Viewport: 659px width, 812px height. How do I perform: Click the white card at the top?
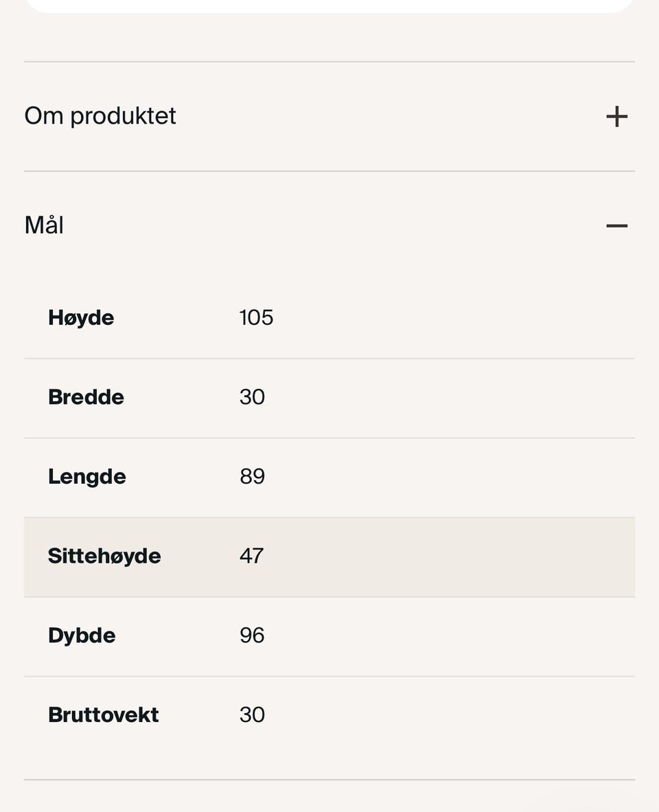pos(329,5)
